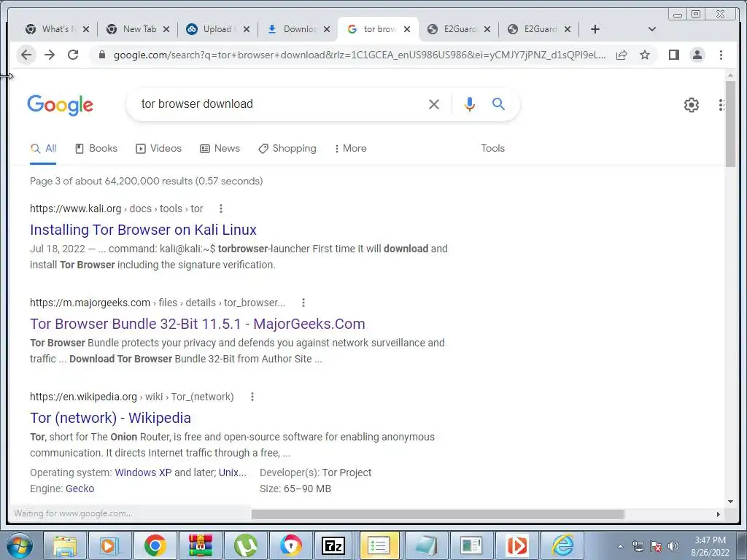Open 7-Zip from the taskbar
The image size is (747, 560).
point(333,545)
